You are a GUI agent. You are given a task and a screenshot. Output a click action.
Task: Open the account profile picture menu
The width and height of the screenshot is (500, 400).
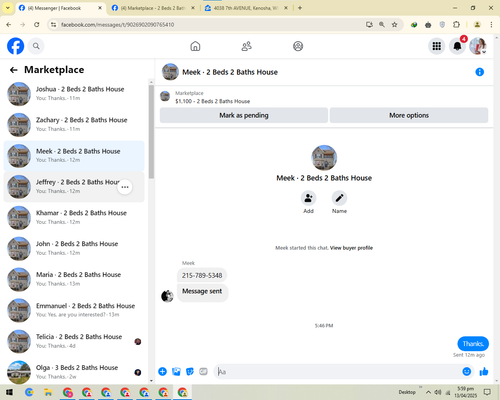(x=478, y=46)
